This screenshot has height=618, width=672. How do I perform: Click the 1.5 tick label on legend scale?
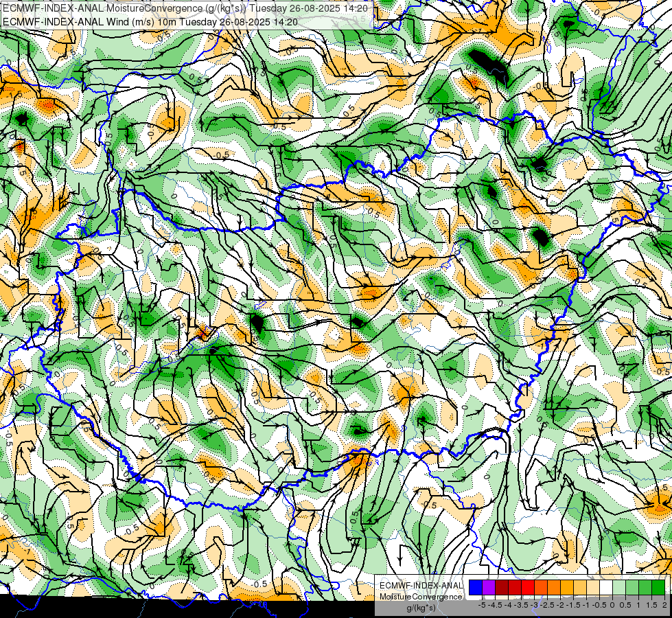pos(651,605)
